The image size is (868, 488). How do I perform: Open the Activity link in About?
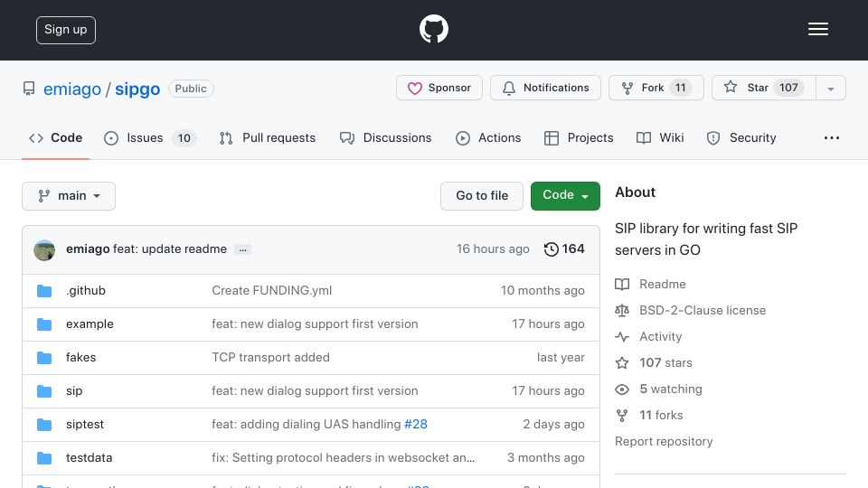coord(660,336)
